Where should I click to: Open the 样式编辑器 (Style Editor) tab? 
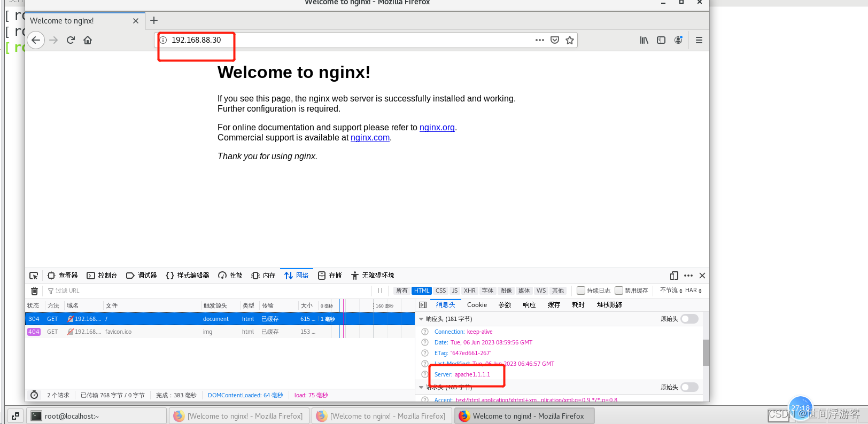pyautogui.click(x=188, y=276)
